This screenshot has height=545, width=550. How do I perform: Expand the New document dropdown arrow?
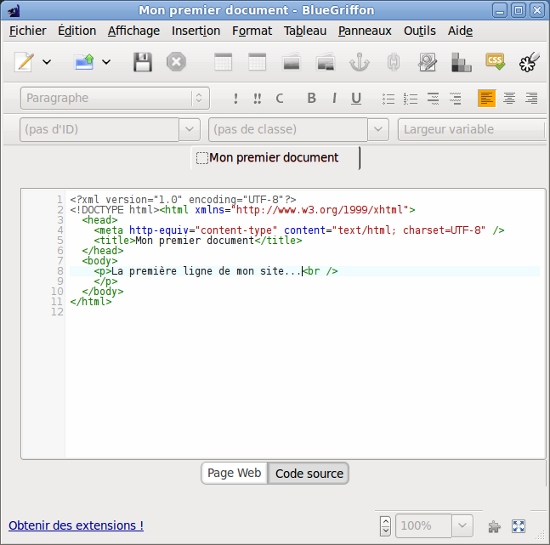(x=47, y=62)
